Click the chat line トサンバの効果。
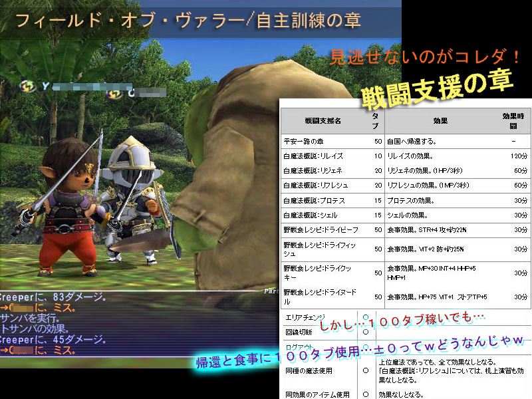The image size is (532, 399). point(35,329)
